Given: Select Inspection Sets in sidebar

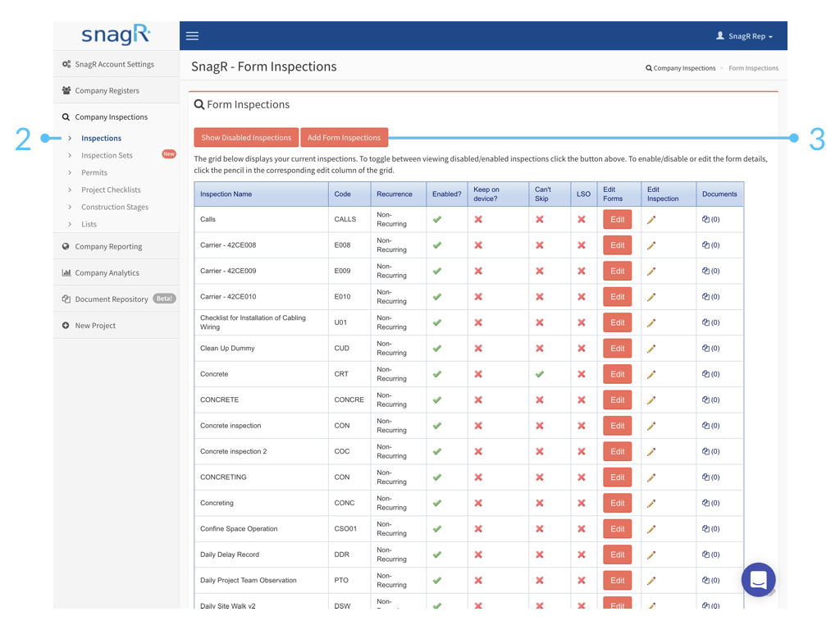Looking at the screenshot, I should 107,155.
